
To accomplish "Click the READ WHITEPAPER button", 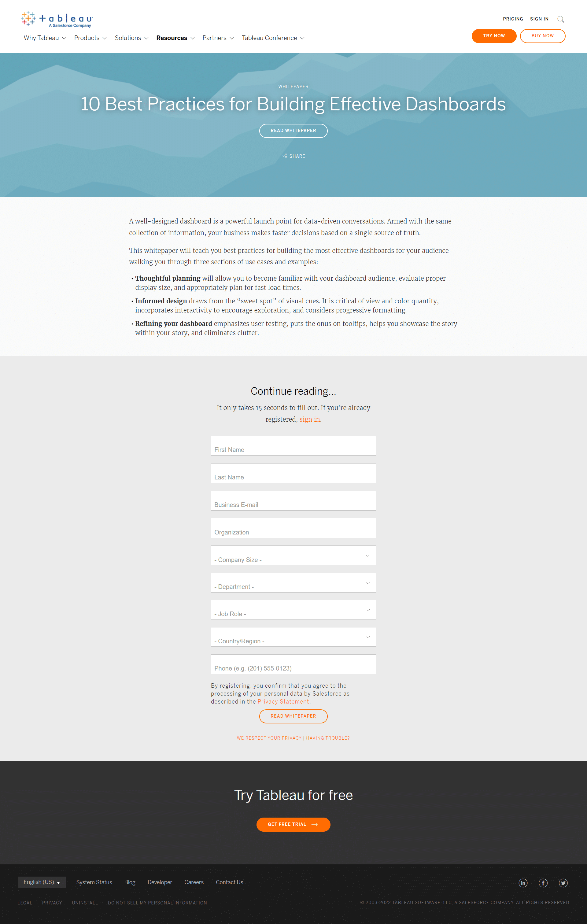I will coord(293,131).
